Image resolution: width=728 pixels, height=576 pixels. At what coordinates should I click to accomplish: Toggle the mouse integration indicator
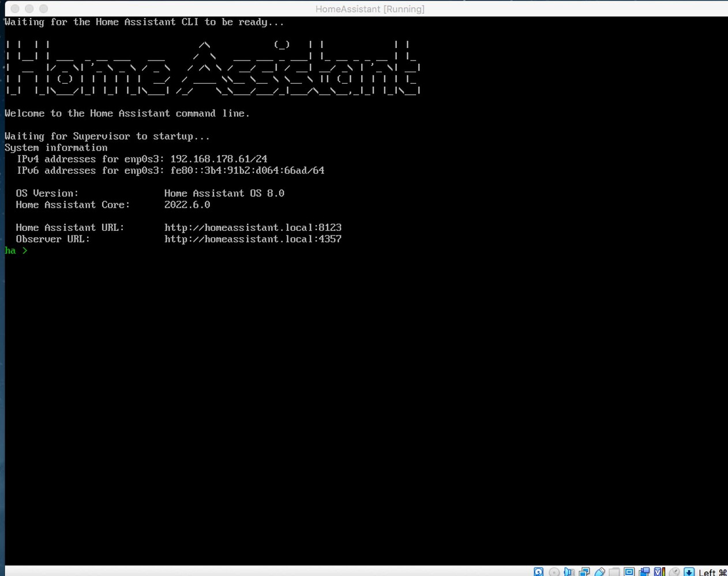click(673, 572)
